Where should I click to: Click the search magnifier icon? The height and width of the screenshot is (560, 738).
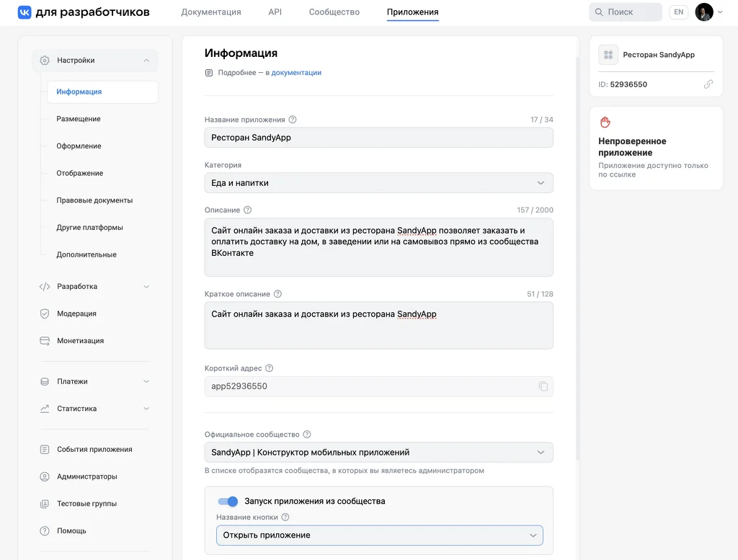coord(599,12)
